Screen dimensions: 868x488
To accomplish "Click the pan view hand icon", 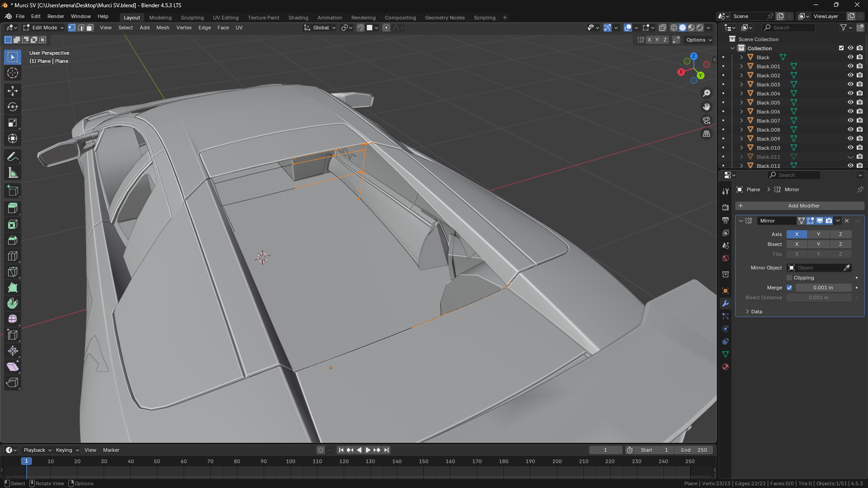I will click(707, 107).
